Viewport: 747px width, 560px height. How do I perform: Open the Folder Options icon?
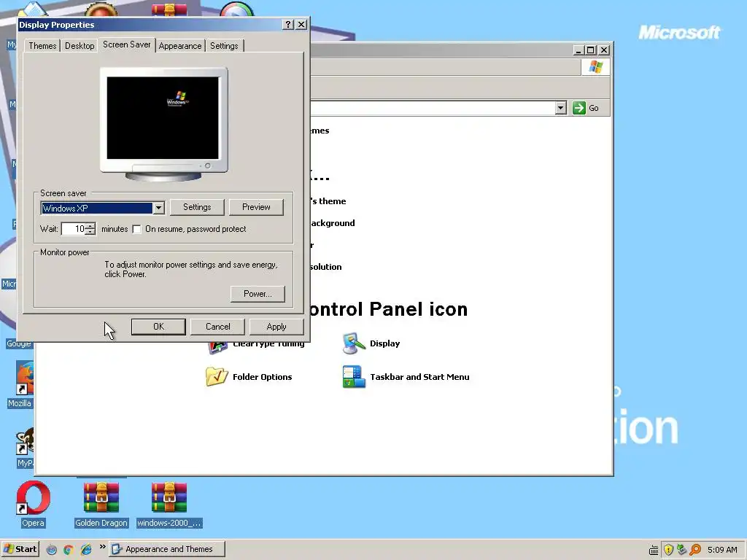pyautogui.click(x=217, y=377)
